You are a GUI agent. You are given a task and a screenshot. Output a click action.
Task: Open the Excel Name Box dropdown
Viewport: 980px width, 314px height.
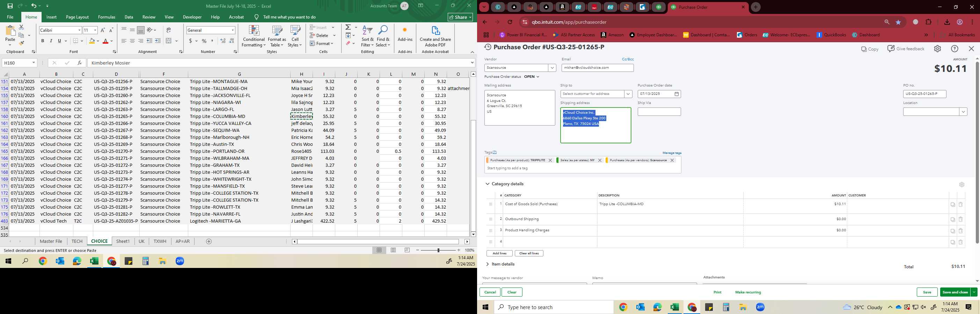(x=34, y=63)
